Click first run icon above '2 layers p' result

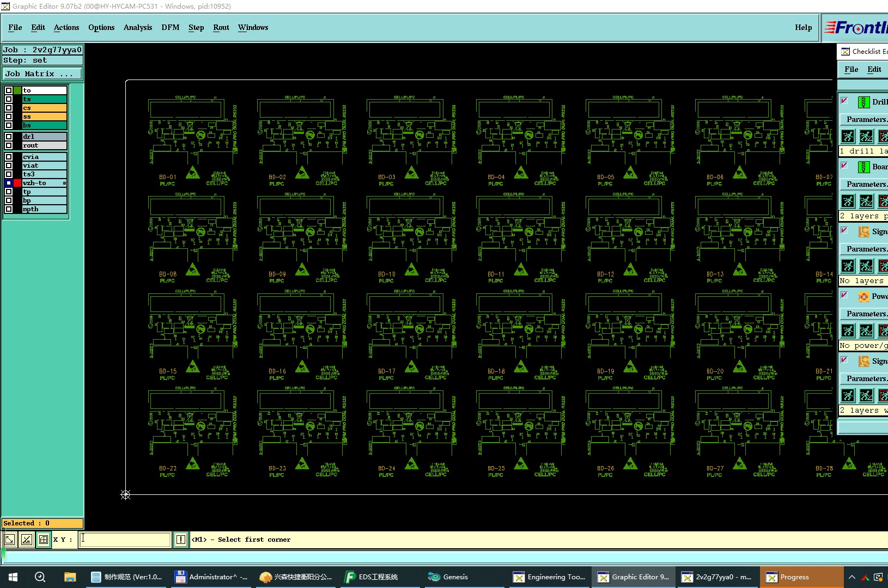848,201
